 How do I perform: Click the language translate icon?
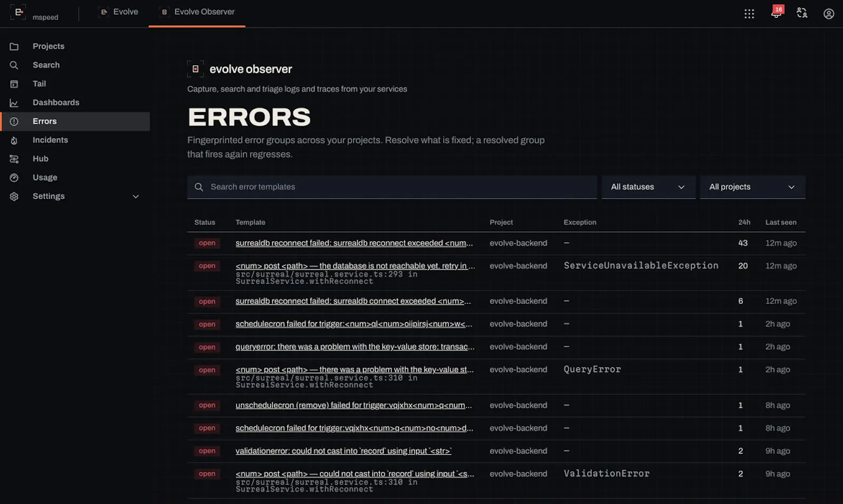[802, 13]
